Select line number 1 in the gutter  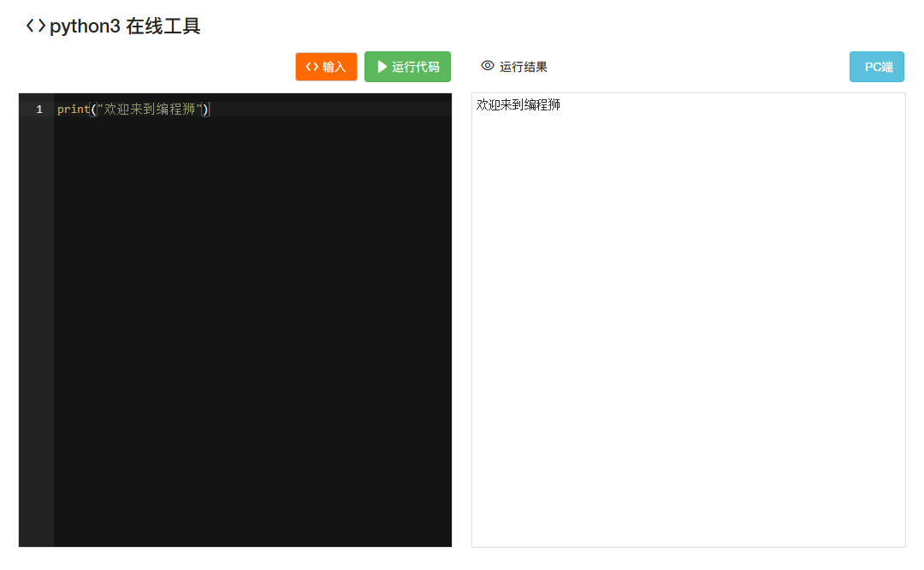(38, 109)
